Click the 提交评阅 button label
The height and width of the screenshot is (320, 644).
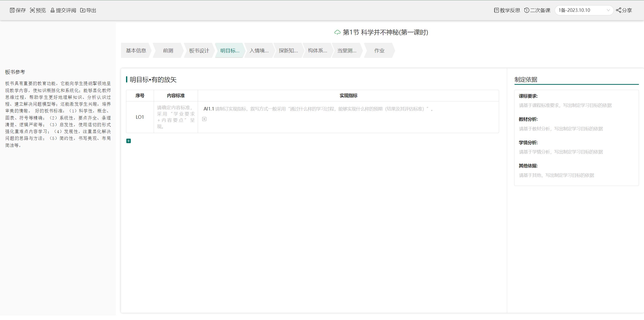tap(66, 10)
